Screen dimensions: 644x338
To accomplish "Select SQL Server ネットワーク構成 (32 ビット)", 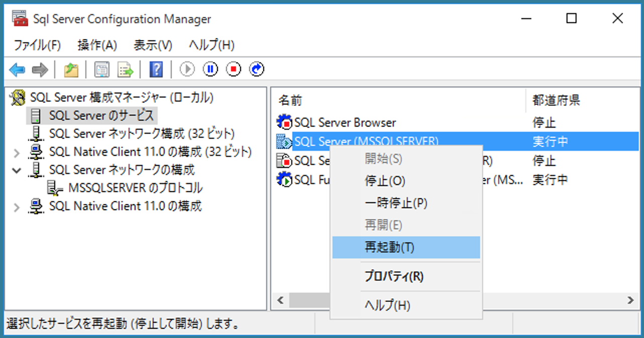I will click(142, 134).
